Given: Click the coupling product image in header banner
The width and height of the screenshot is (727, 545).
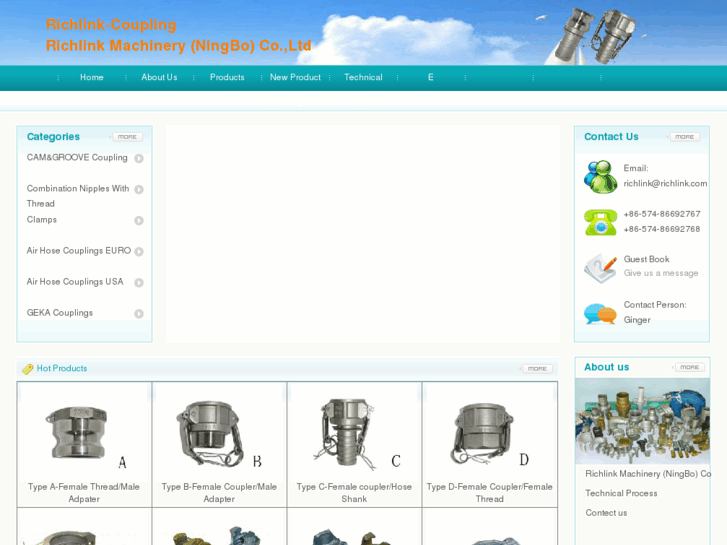Looking at the screenshot, I should point(593,36).
